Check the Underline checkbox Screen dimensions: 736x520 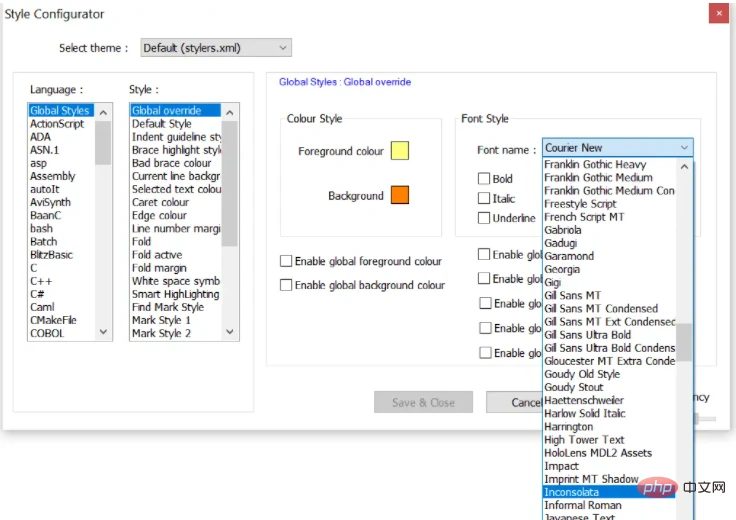click(x=484, y=218)
